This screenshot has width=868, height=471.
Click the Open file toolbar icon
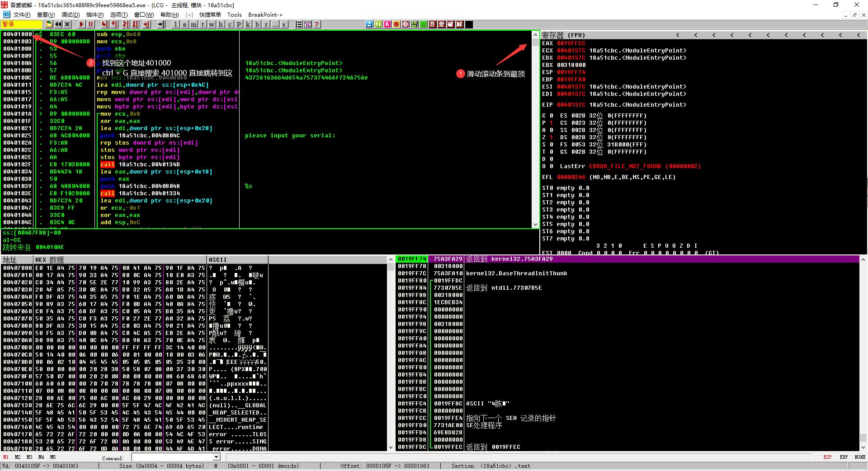click(x=49, y=24)
